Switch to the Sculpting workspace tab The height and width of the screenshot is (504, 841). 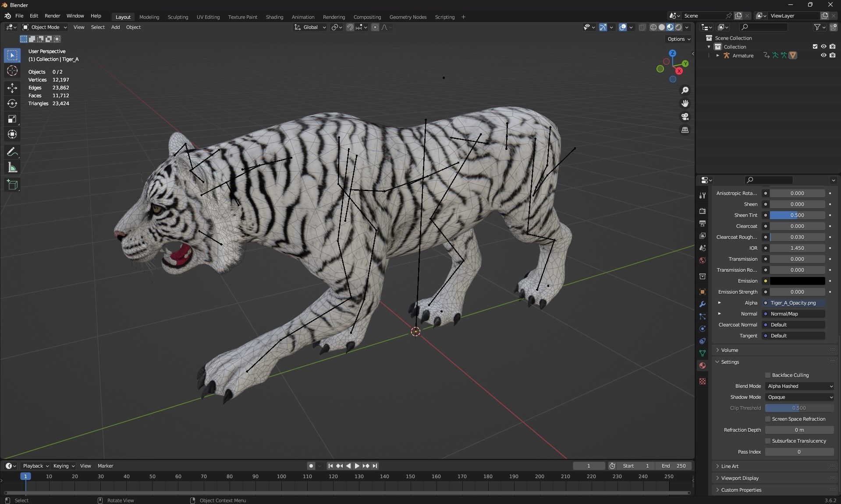pos(177,17)
